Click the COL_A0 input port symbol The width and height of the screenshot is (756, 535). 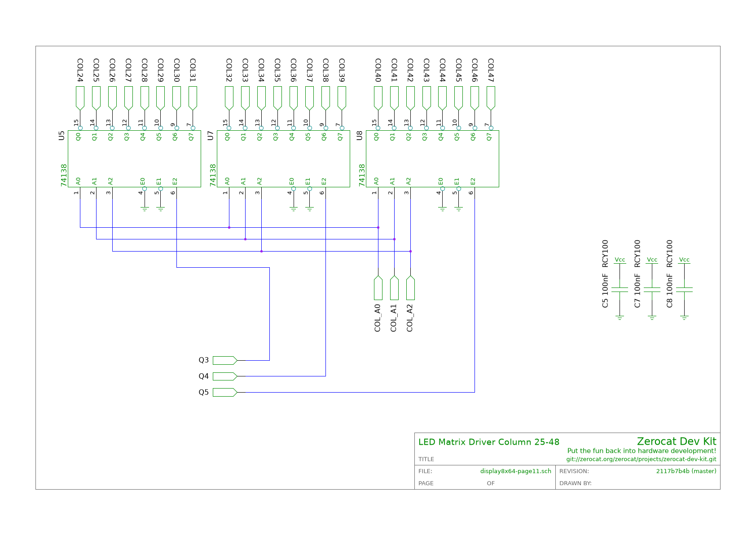coord(378,288)
